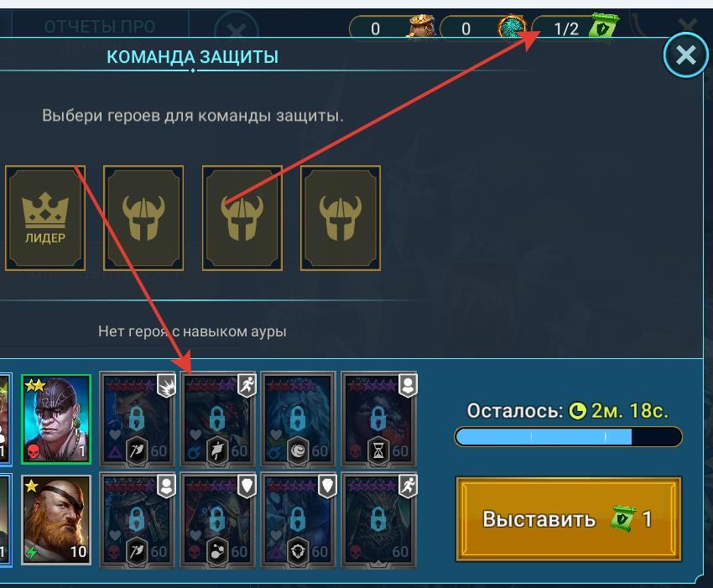Image resolution: width=713 pixels, height=588 pixels.
Task: Click locked hero with hourglass icon
Action: point(379,419)
